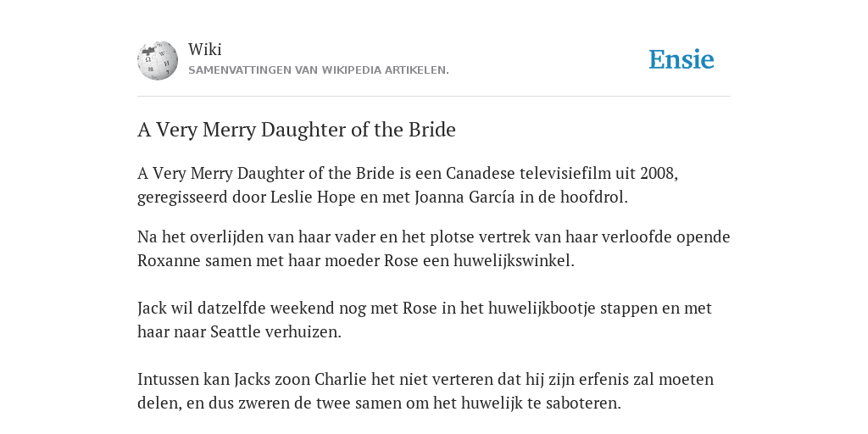This screenshot has height=434, width=868.
Task: Click the horizontal divider below the header
Action: [x=434, y=97]
